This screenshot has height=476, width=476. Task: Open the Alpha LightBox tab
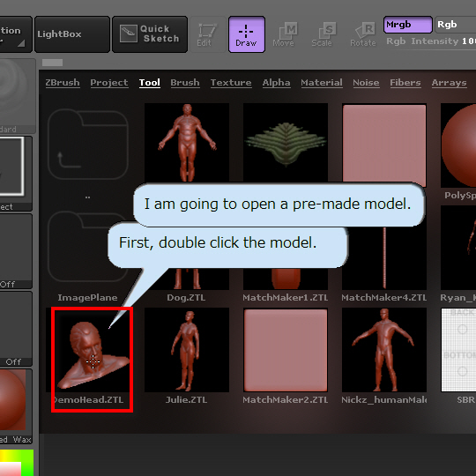(276, 83)
